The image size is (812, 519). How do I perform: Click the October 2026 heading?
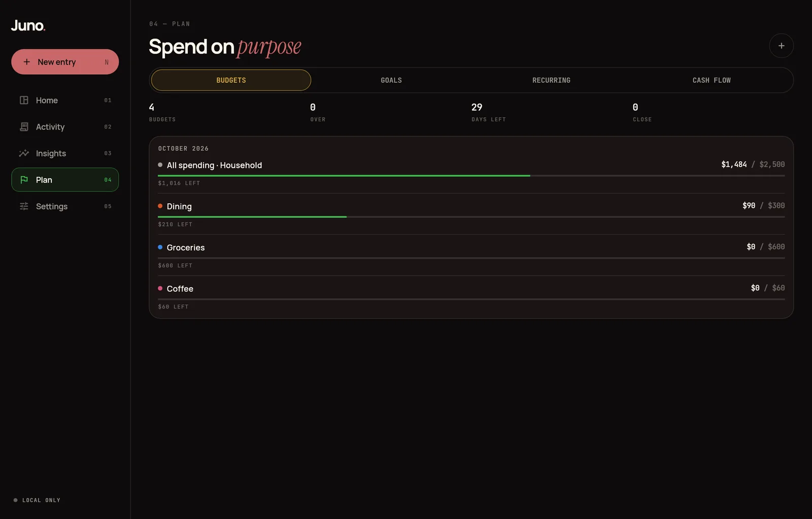tap(183, 149)
